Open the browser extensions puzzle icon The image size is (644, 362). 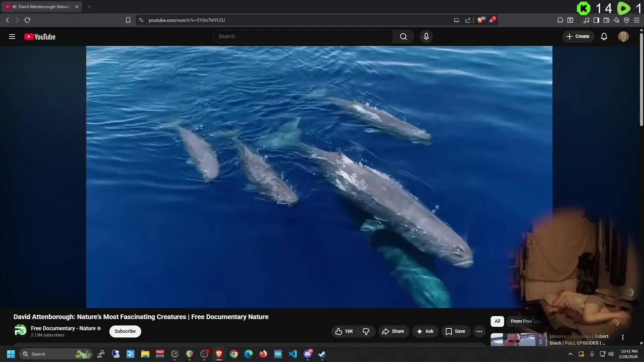tap(560, 20)
